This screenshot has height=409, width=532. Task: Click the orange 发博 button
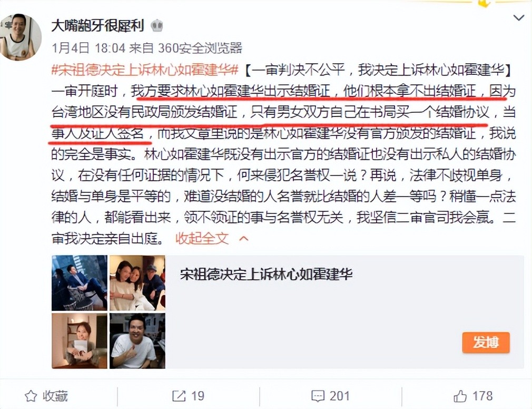pyautogui.click(x=486, y=343)
